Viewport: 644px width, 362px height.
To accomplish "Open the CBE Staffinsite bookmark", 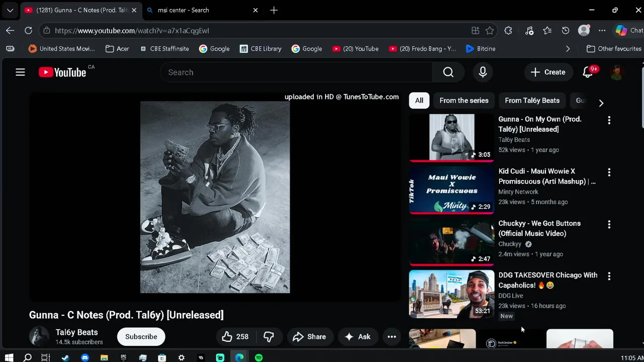I will [x=165, y=49].
